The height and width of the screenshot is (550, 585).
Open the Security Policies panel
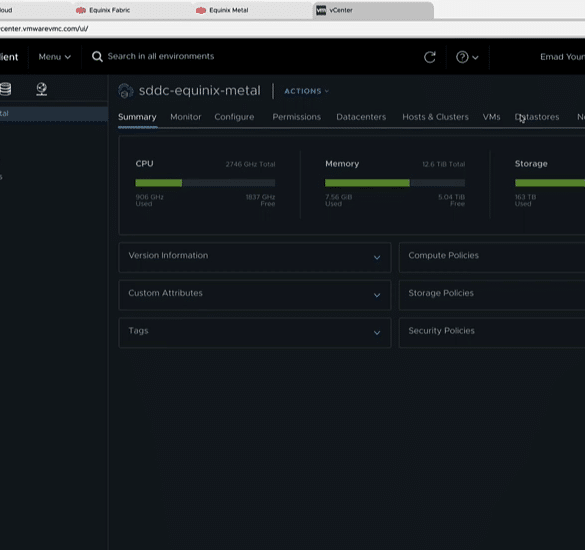coord(492,332)
